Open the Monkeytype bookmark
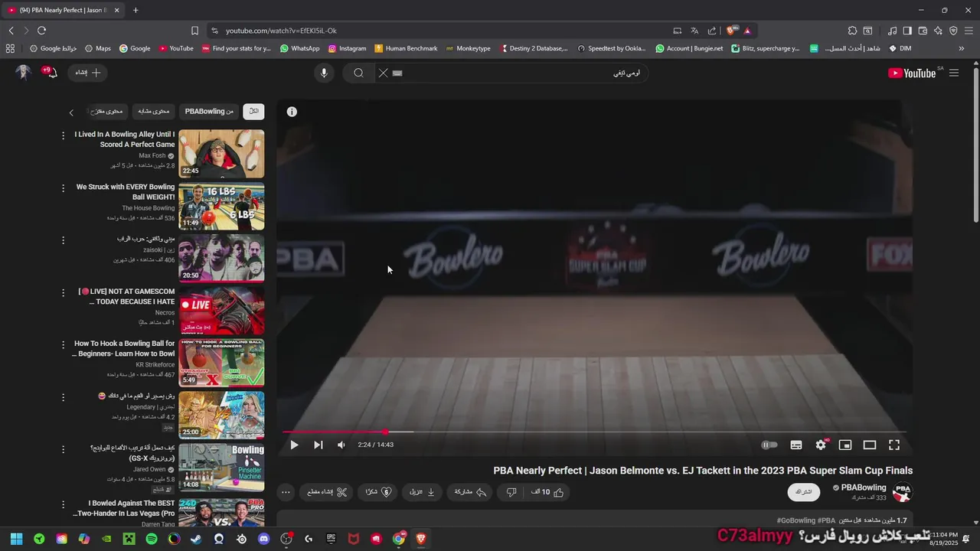980x551 pixels. point(469,48)
